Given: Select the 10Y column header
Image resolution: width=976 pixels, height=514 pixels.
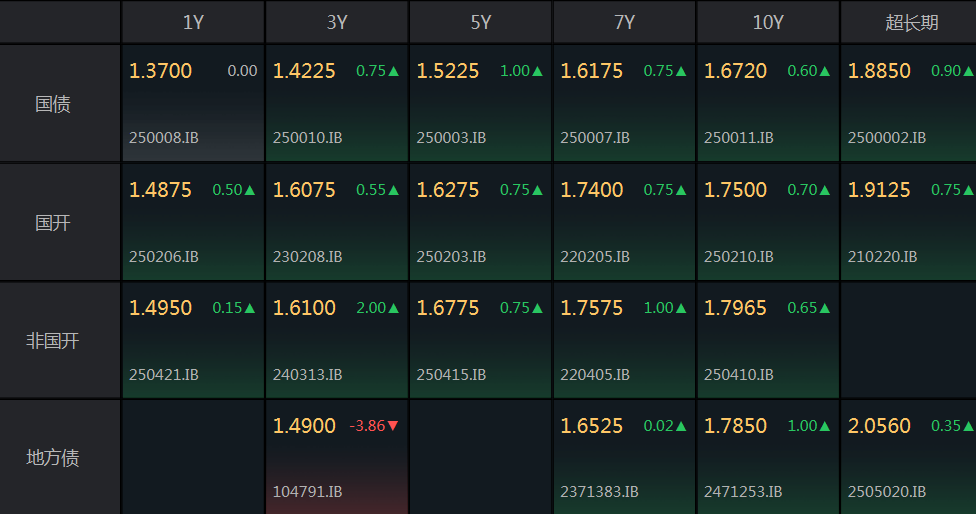Looking at the screenshot, I should point(768,22).
